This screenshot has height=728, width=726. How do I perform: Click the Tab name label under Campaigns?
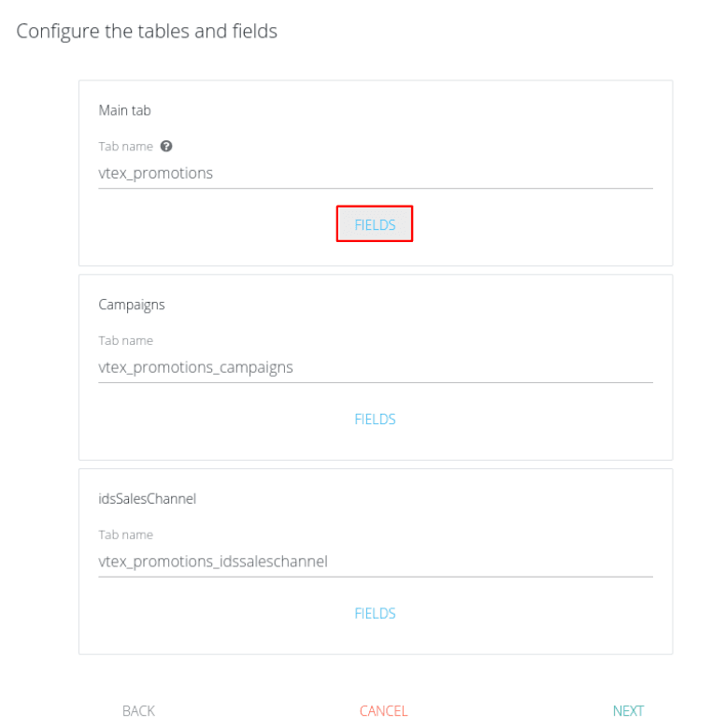tap(125, 341)
